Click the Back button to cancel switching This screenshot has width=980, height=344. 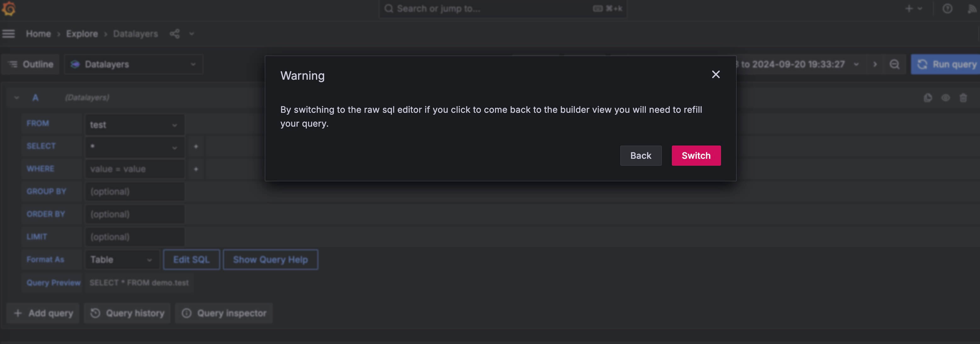click(x=641, y=155)
